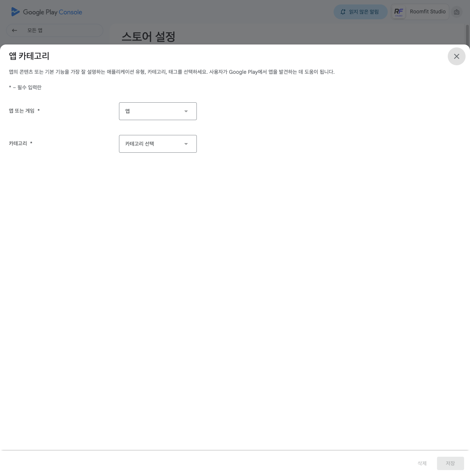Click the notification bell icon

pyautogui.click(x=343, y=12)
